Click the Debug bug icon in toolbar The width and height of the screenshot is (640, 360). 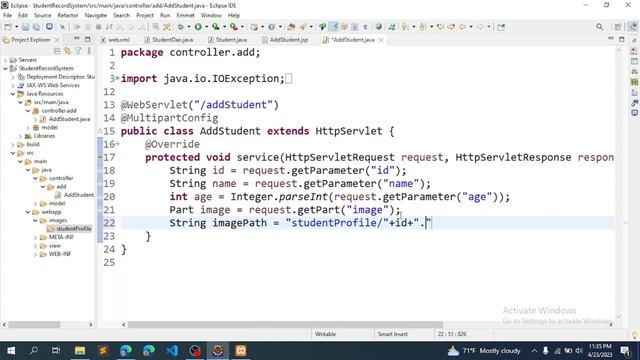tap(180, 27)
